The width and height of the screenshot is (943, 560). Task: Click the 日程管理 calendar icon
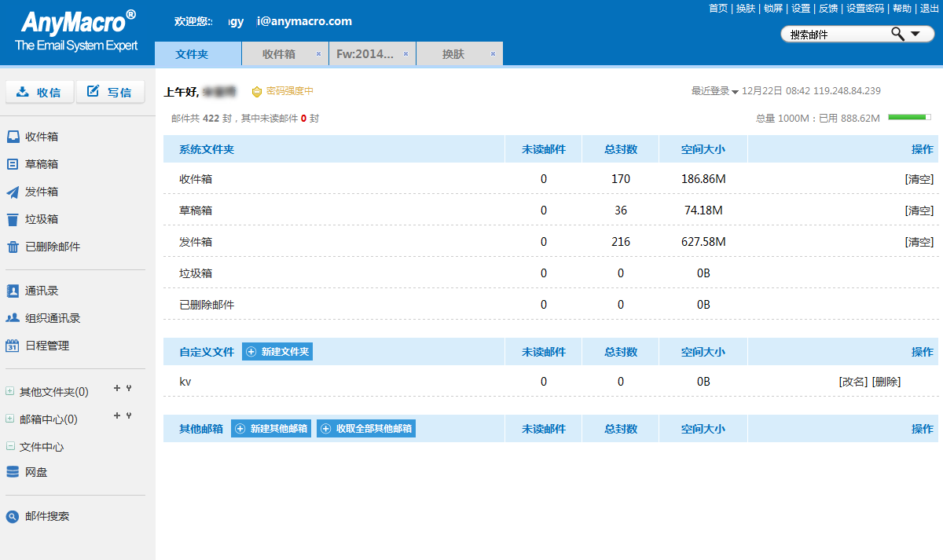click(13, 346)
